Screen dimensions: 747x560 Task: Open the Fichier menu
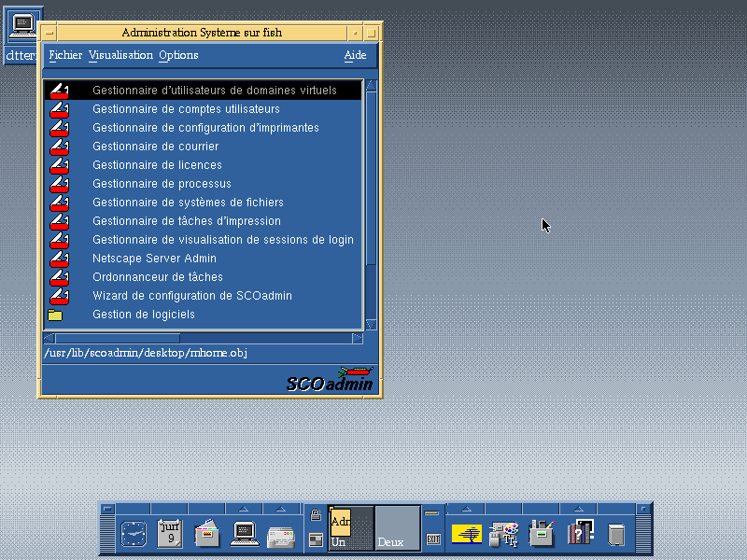coord(65,55)
